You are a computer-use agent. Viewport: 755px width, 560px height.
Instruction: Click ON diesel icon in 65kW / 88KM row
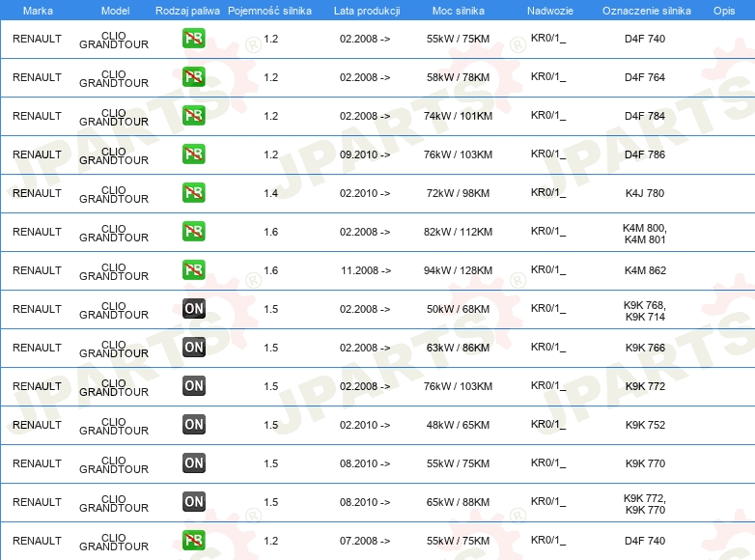193,502
